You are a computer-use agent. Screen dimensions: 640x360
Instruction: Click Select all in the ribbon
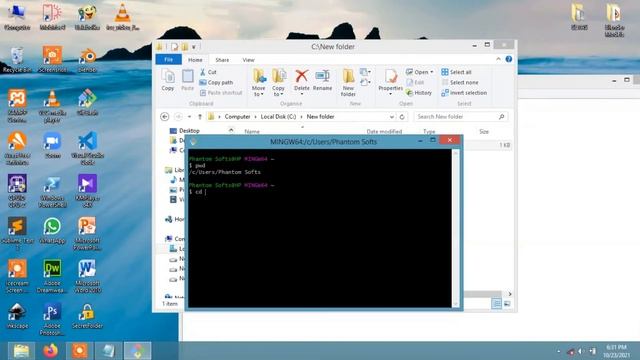456,72
